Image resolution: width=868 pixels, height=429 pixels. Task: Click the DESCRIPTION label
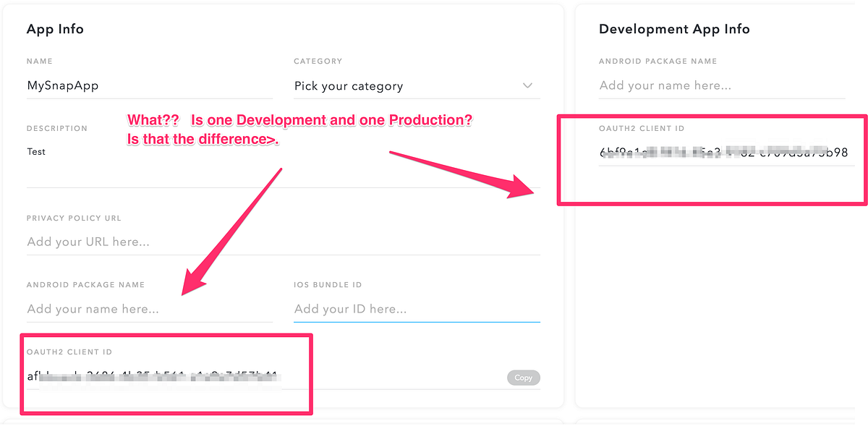pos(56,129)
